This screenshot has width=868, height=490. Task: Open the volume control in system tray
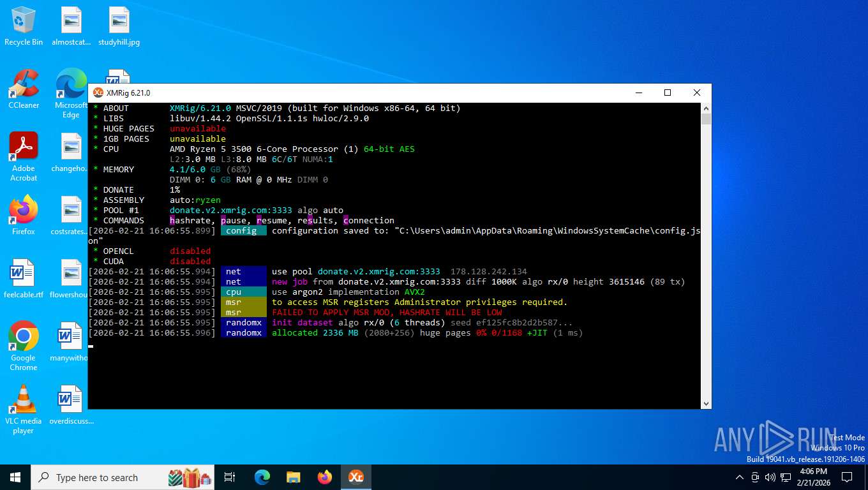pos(770,477)
